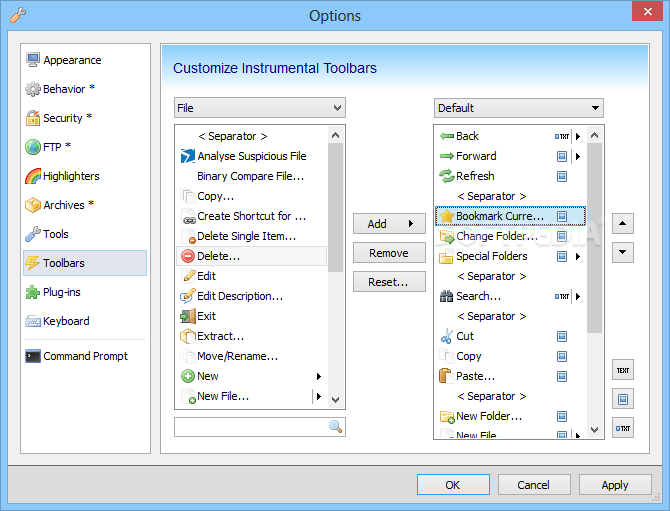Move the selected toolbar item up

(623, 224)
